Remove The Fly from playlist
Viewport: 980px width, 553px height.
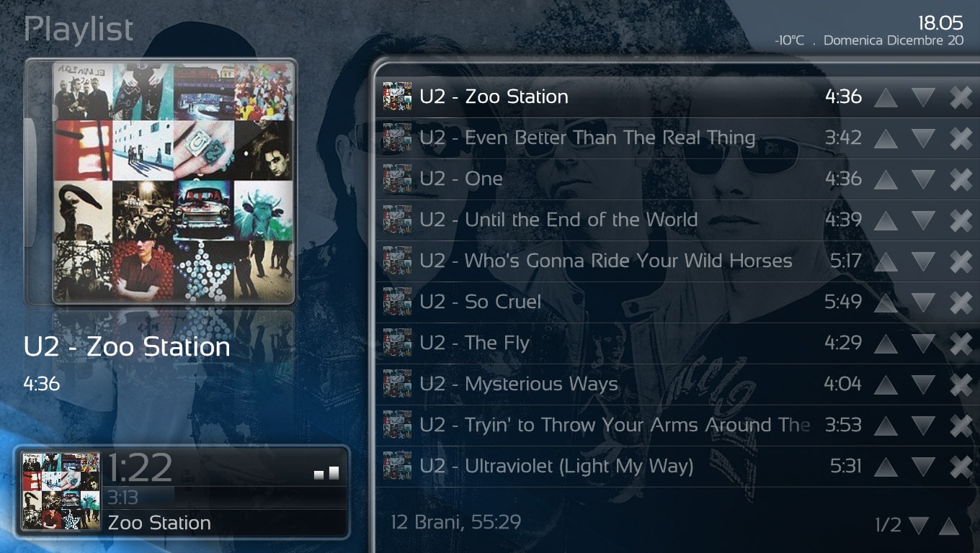coord(961,343)
